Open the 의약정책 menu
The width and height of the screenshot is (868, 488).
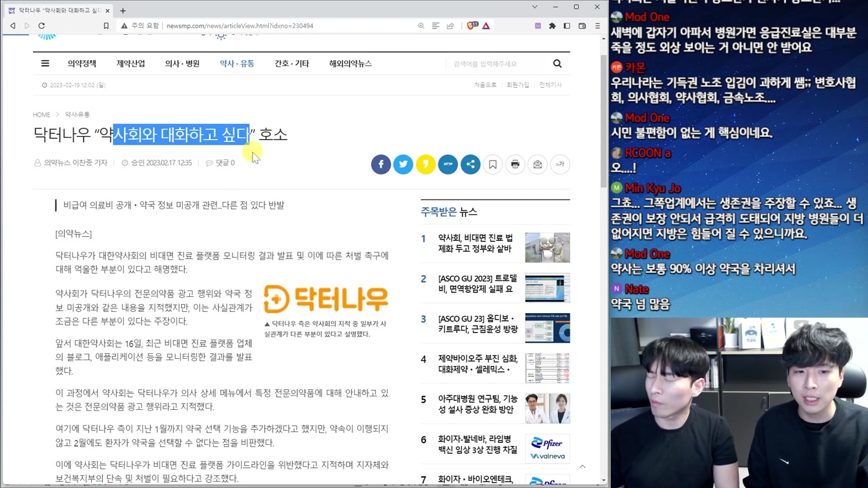(82, 63)
